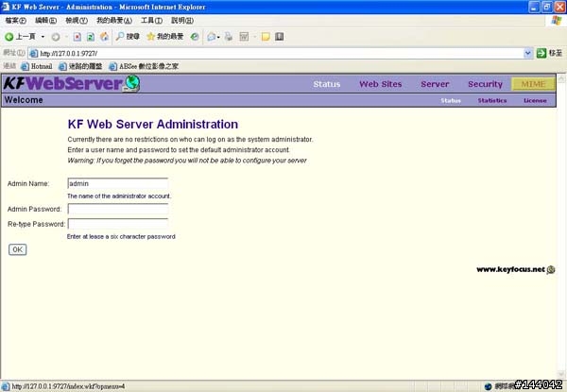This screenshot has height=392, width=567.
Task: Click the status bar page icon
Action: click(6, 386)
